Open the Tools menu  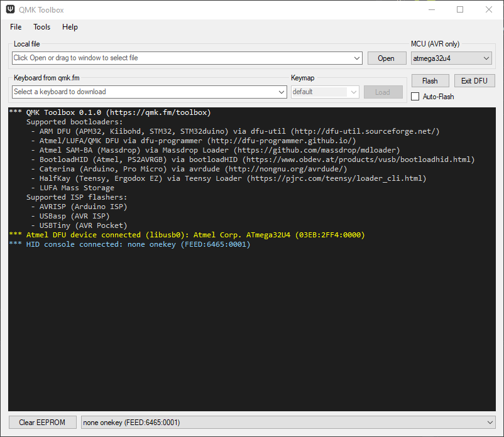[x=41, y=27]
